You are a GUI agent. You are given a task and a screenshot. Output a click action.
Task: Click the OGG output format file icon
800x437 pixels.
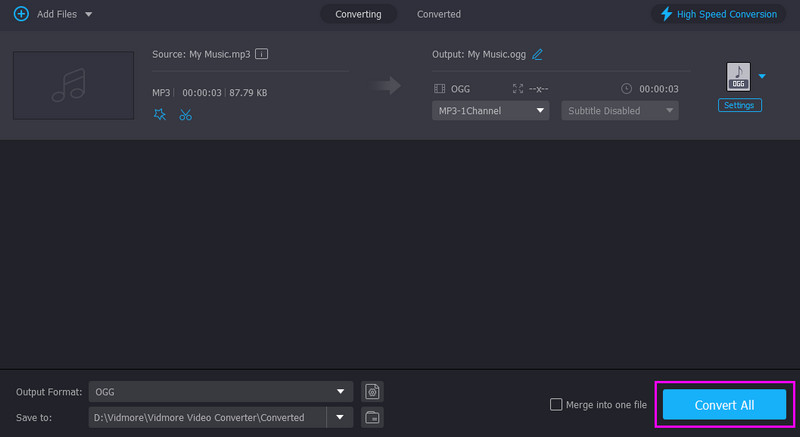tap(738, 77)
